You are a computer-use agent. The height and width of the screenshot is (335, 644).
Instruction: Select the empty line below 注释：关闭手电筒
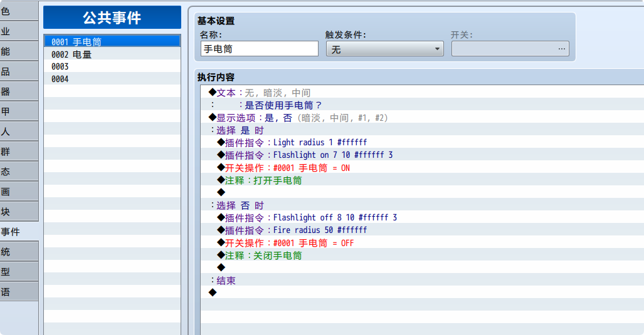click(422, 268)
